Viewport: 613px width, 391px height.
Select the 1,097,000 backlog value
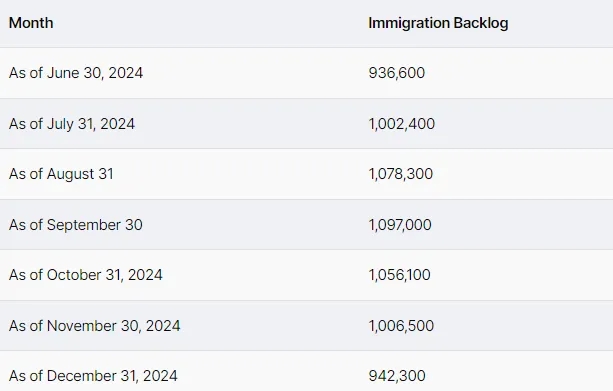tap(400, 225)
